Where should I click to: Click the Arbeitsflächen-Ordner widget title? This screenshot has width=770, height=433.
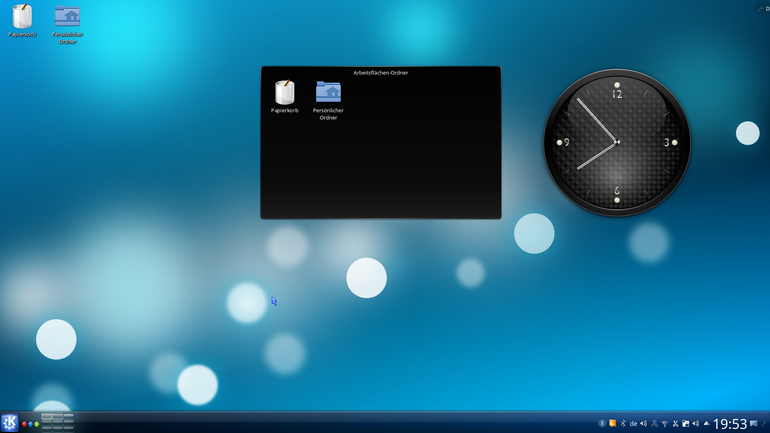pyautogui.click(x=381, y=73)
